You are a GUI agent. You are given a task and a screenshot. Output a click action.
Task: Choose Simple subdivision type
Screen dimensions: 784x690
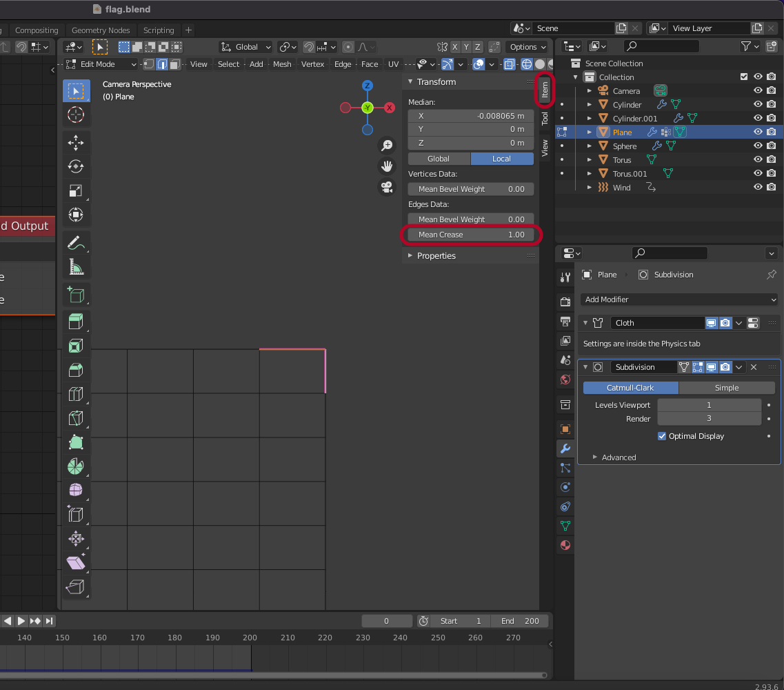point(727,388)
